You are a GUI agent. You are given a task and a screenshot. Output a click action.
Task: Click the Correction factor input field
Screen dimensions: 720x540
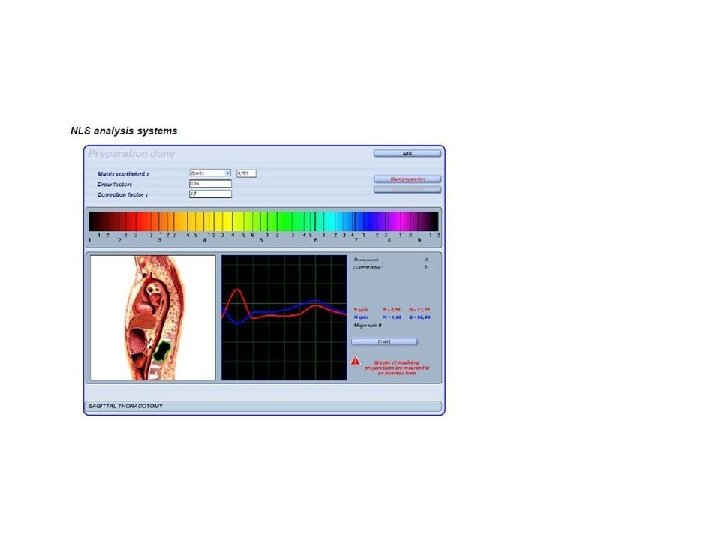click(x=210, y=194)
